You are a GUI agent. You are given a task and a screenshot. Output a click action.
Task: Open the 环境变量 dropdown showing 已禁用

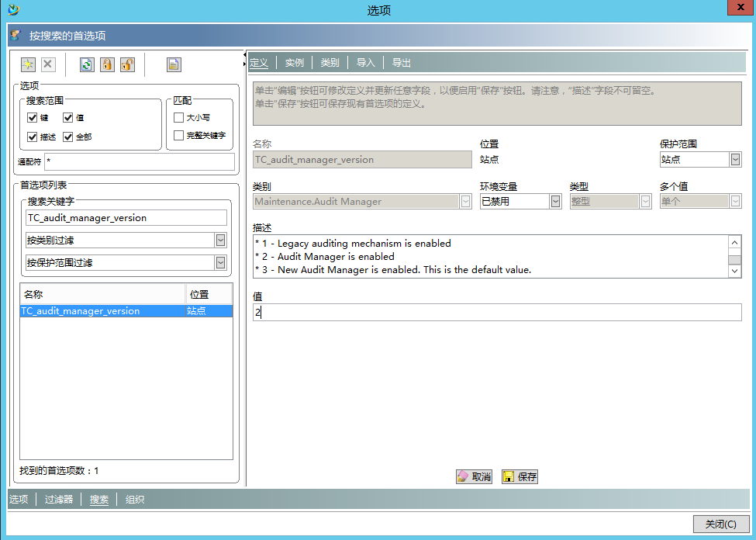click(555, 201)
